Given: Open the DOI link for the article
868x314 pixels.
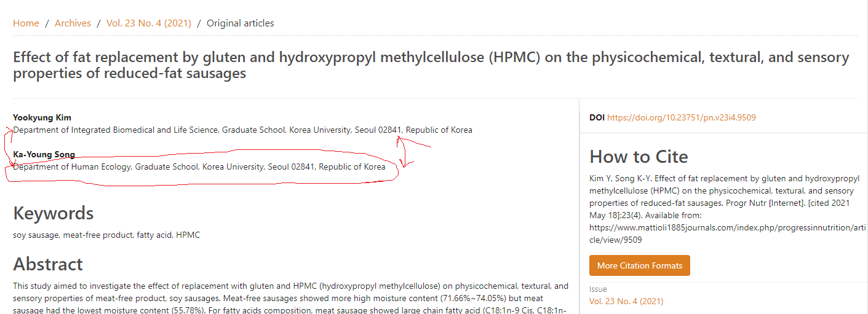Looking at the screenshot, I should [681, 117].
